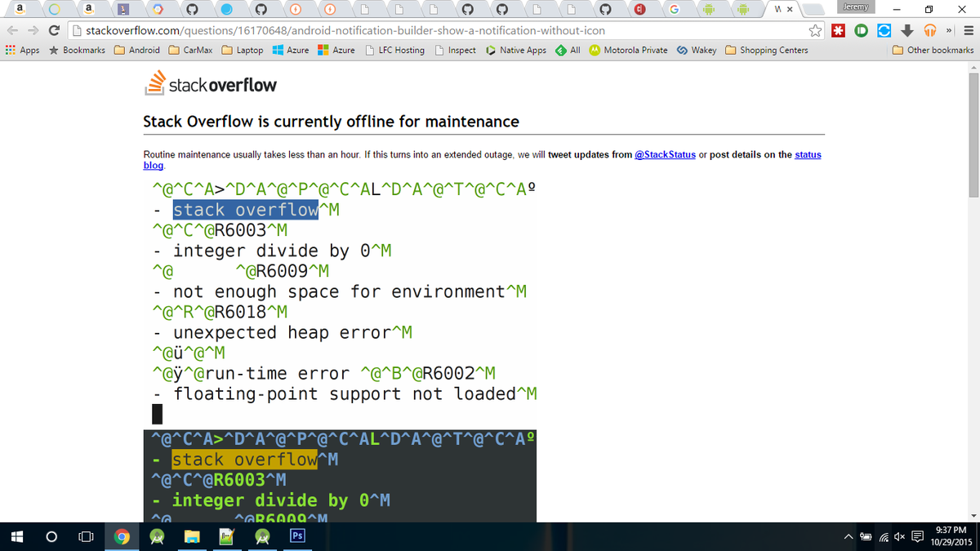Screen dimensions: 980x551
Task: Click the yellow-highlighted "stack overflow" text
Action: (x=244, y=460)
